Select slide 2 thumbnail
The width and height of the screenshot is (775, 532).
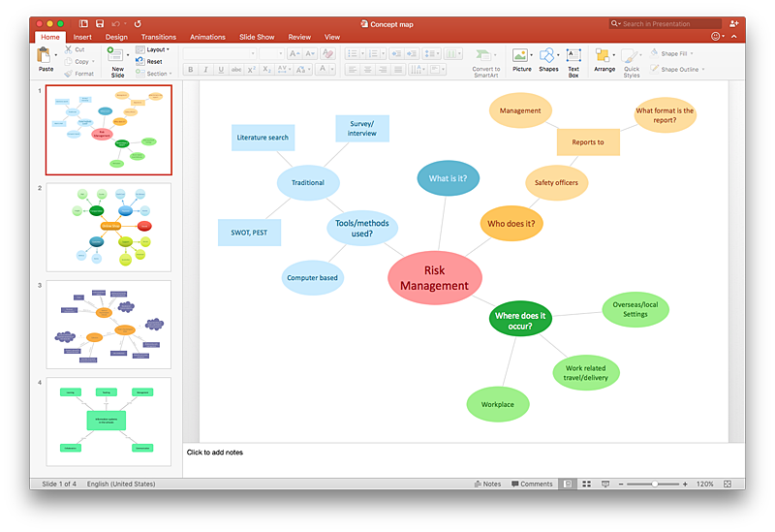coord(108,228)
